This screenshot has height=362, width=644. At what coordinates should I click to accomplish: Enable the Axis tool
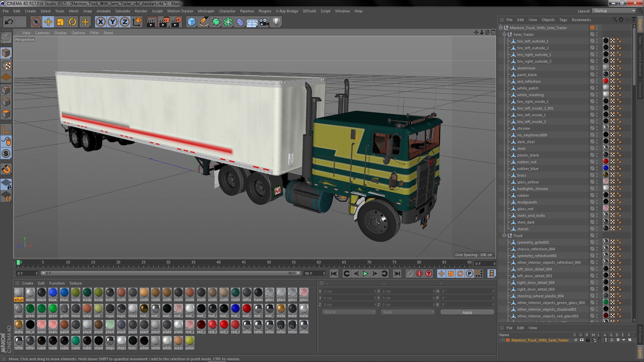click(x=6, y=129)
